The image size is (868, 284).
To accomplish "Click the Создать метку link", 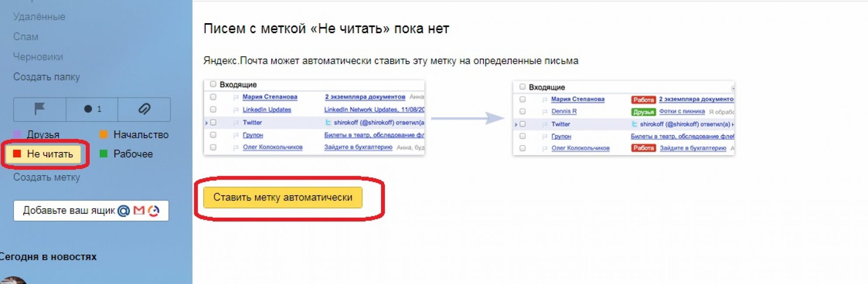I will coord(46,177).
